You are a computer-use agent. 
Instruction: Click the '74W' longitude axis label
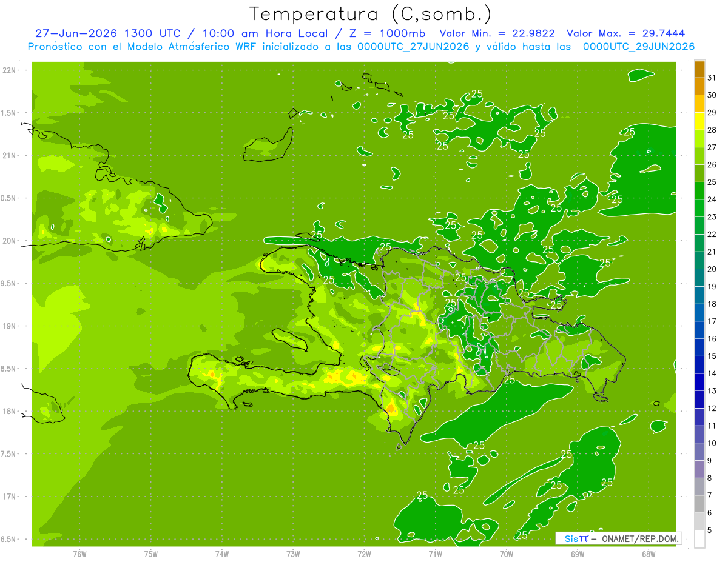[222, 554]
